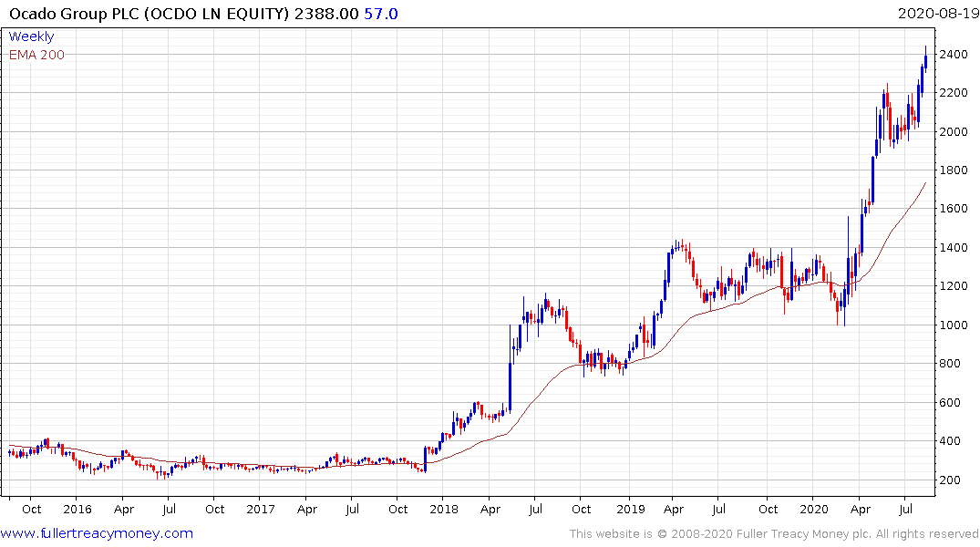Click the 2000 price axis label
The image size is (980, 547).
pyautogui.click(x=954, y=132)
